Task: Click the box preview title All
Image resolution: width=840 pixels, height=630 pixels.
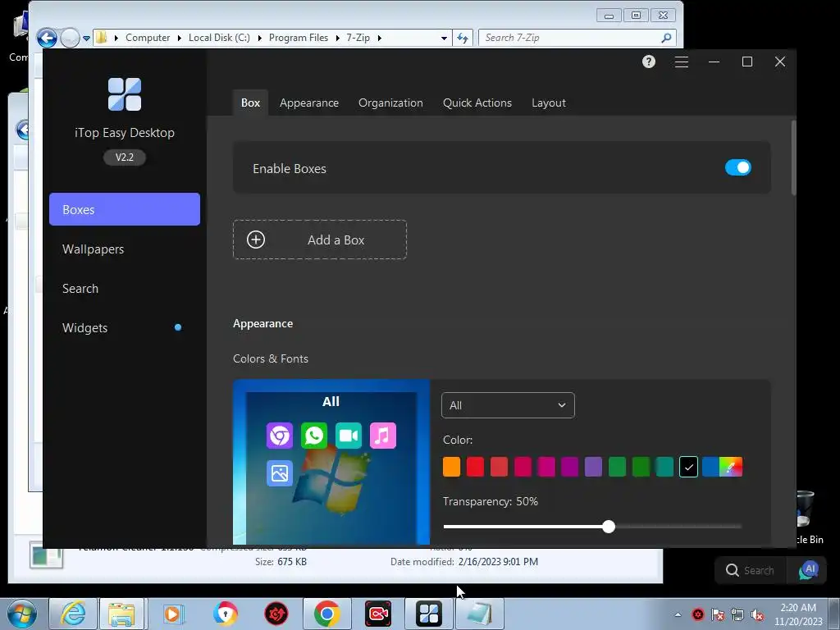Action: tap(331, 401)
